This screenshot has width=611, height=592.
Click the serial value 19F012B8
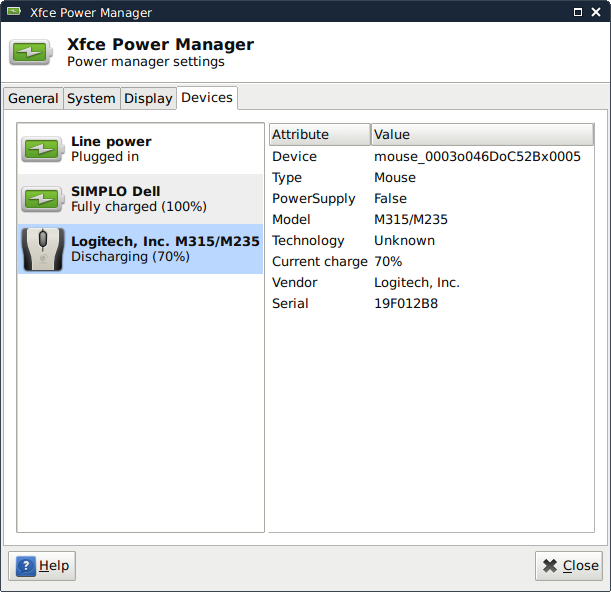tap(406, 304)
